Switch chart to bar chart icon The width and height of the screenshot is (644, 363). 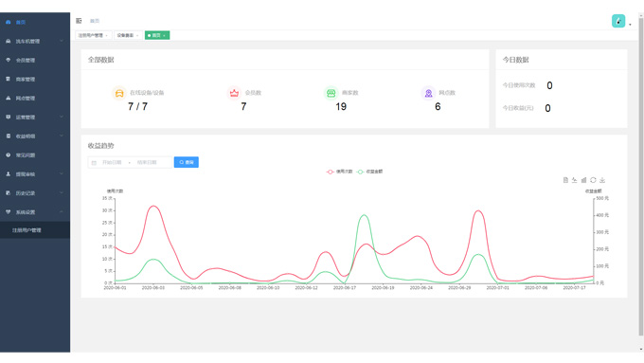(x=583, y=180)
